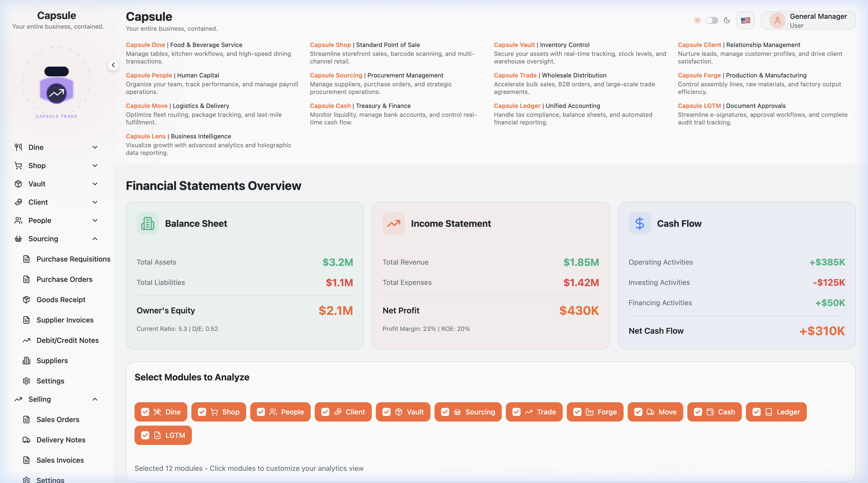The image size is (868, 483).
Task: Click the Selling trend-arrow sidebar icon
Action: point(18,399)
